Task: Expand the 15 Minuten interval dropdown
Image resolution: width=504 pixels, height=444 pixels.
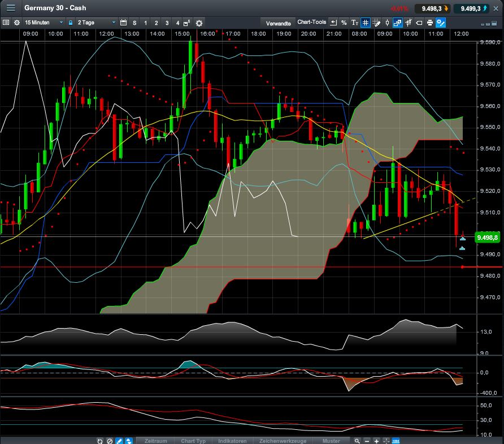Action: point(44,23)
